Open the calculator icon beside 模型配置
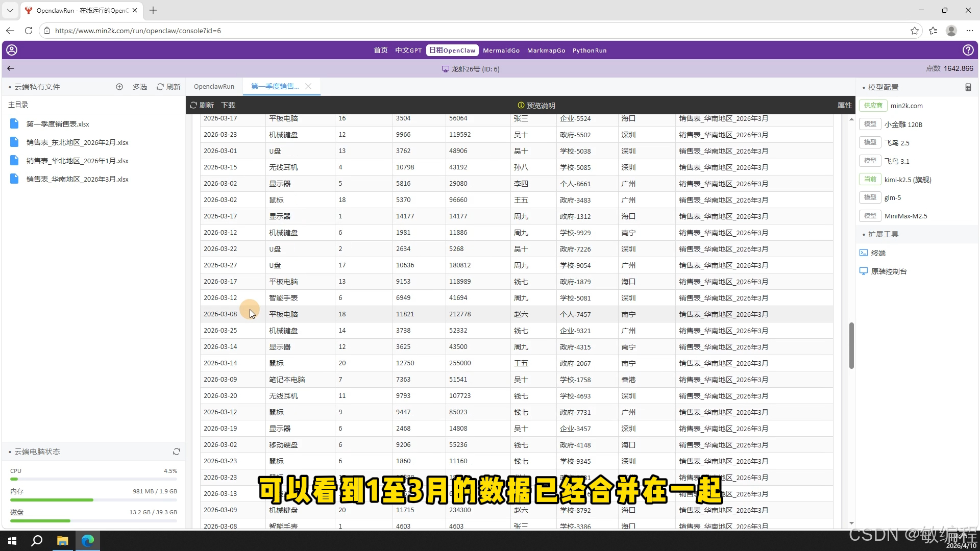Image resolution: width=980 pixels, height=551 pixels. pos(968,87)
